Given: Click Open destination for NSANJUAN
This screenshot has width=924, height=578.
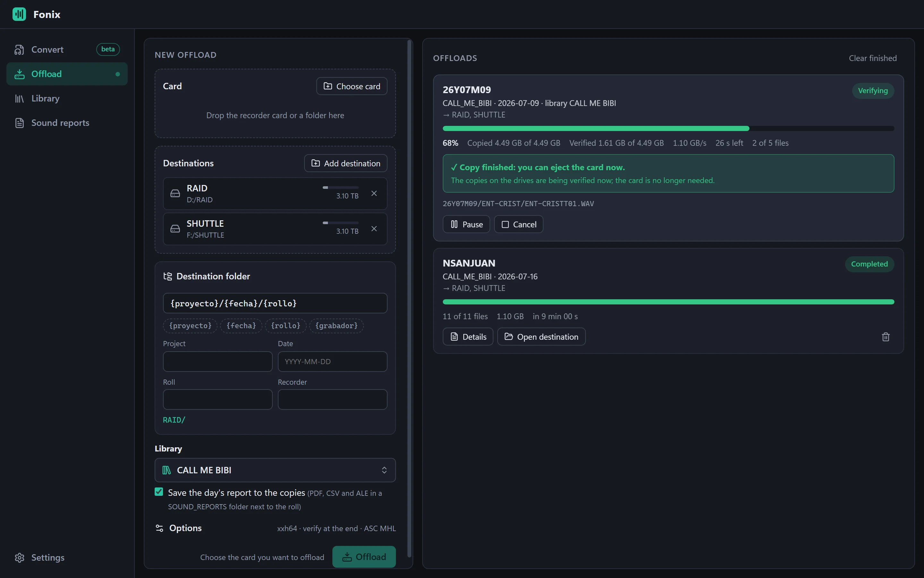Looking at the screenshot, I should click(x=541, y=337).
